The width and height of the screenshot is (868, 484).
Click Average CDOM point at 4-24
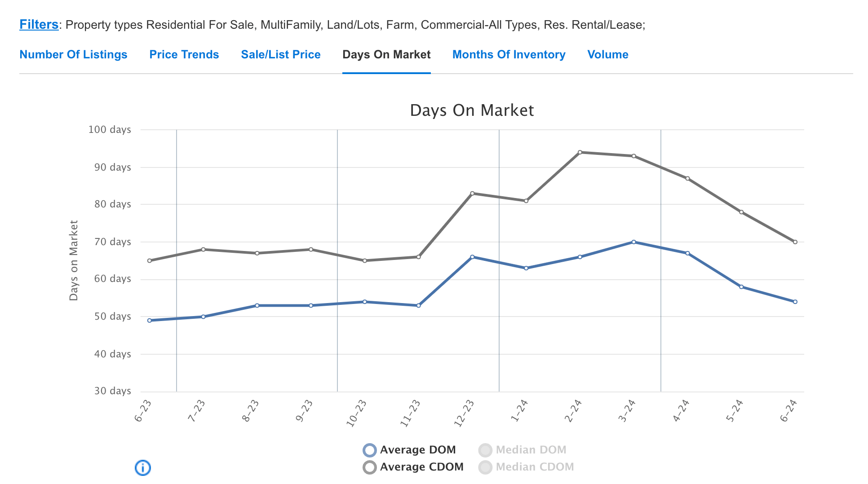(688, 178)
